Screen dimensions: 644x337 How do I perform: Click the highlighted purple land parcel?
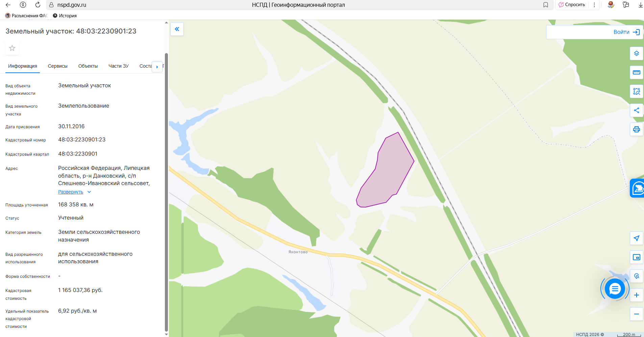coord(387,173)
